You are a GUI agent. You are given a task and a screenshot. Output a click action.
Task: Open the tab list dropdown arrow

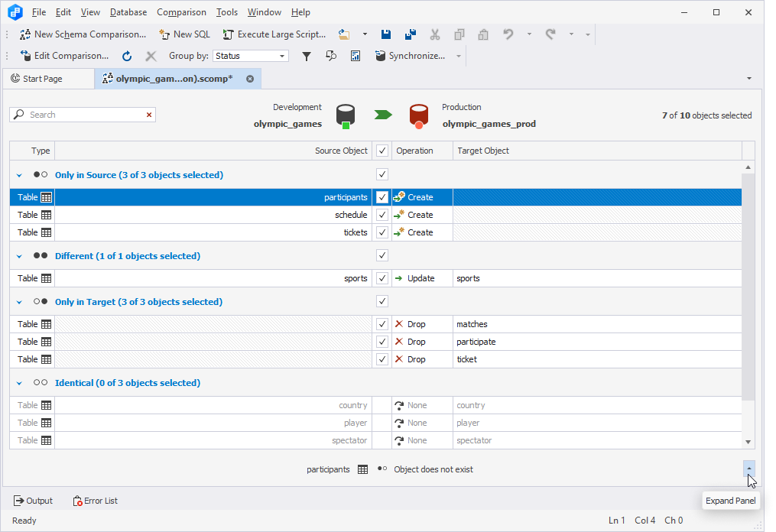click(748, 79)
